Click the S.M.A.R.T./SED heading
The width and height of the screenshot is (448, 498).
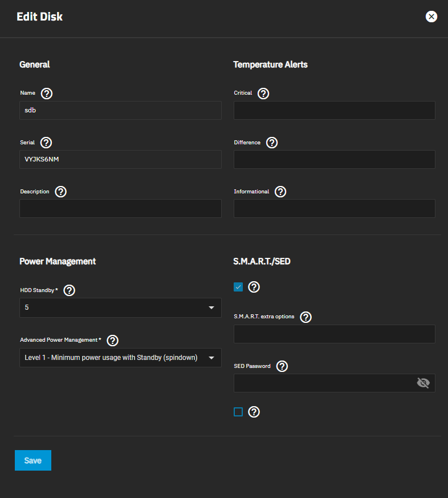[262, 261]
